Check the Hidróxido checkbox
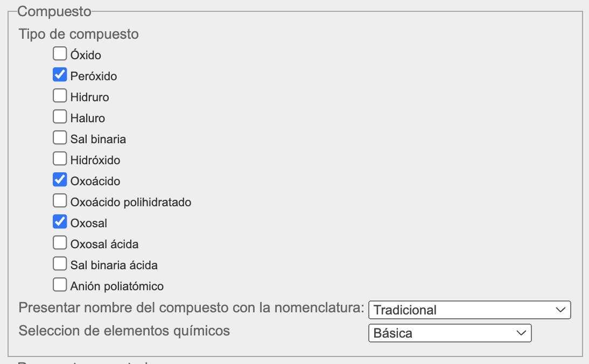 pyautogui.click(x=60, y=159)
